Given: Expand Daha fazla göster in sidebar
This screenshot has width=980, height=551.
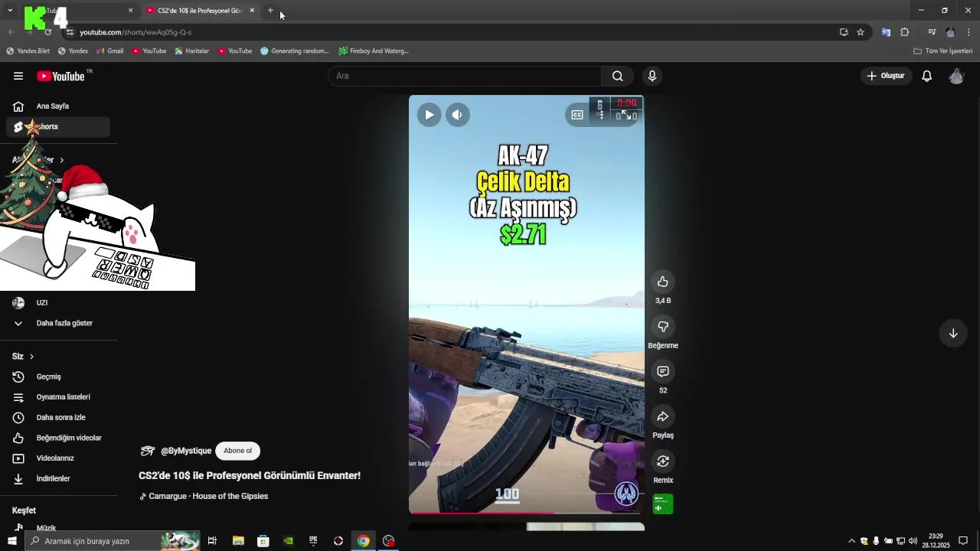Looking at the screenshot, I should [x=58, y=323].
